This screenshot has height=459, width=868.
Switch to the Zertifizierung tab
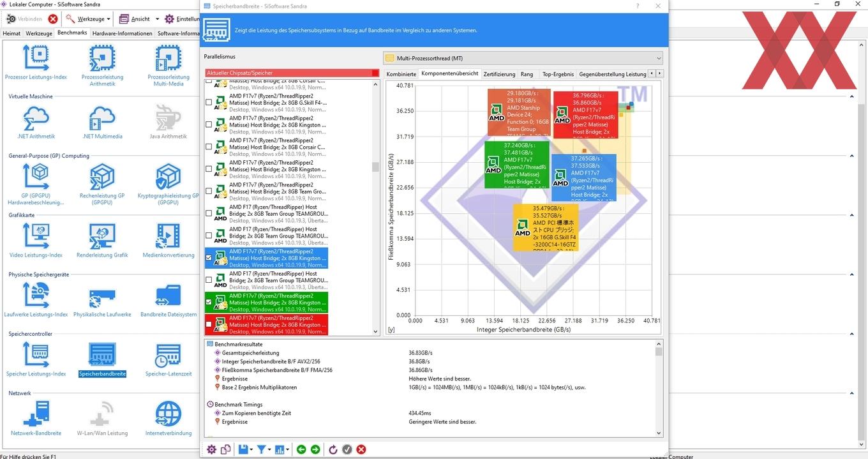coord(499,74)
